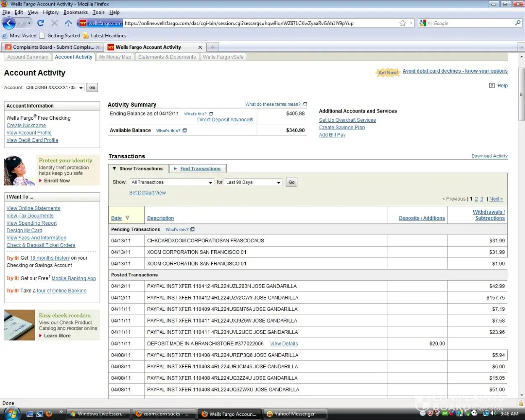
Task: Open the Windows Start button
Action: [x=11, y=414]
